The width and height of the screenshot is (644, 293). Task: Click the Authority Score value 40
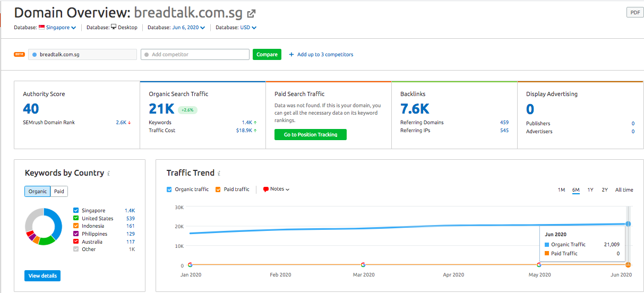coord(31,109)
